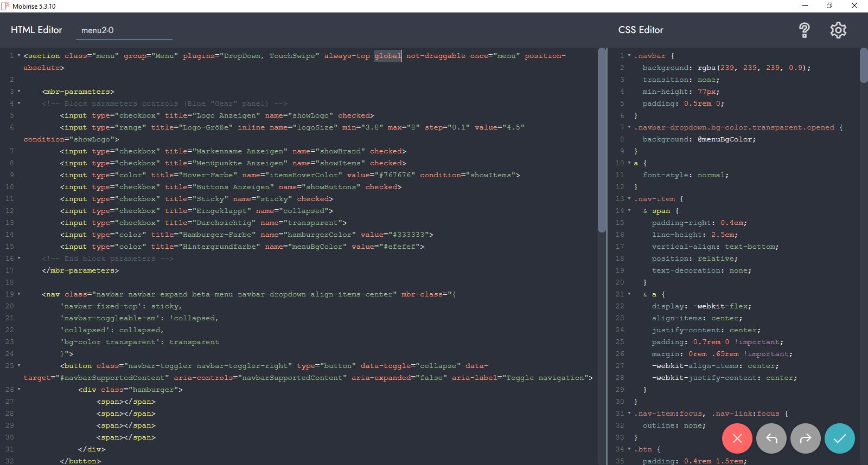Viewport: 868px width, 465px height.
Task: Click the red cancel X button
Action: [x=737, y=438]
